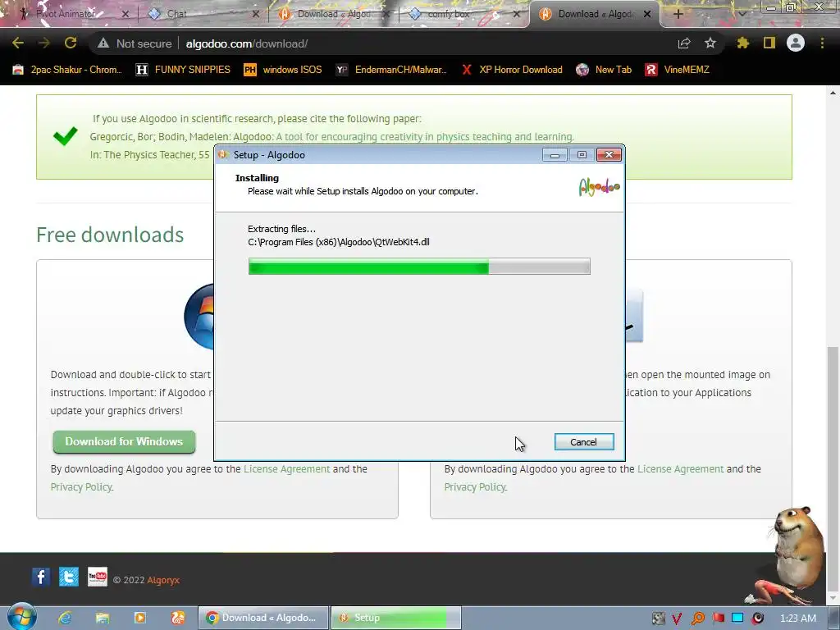Viewport: 840px width, 630px height.
Task: Minimize the Setup - Algodoo dialog
Action: click(555, 155)
